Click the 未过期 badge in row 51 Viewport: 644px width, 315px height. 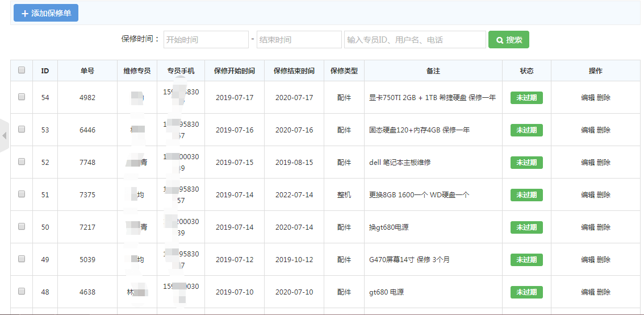click(526, 194)
